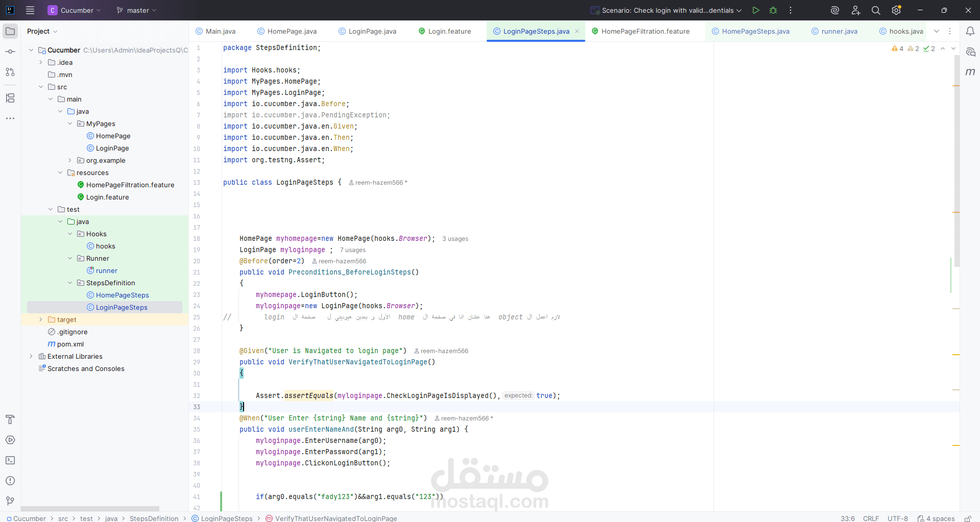The width and height of the screenshot is (980, 522).
Task: Open the Structure tool window
Action: (10, 98)
